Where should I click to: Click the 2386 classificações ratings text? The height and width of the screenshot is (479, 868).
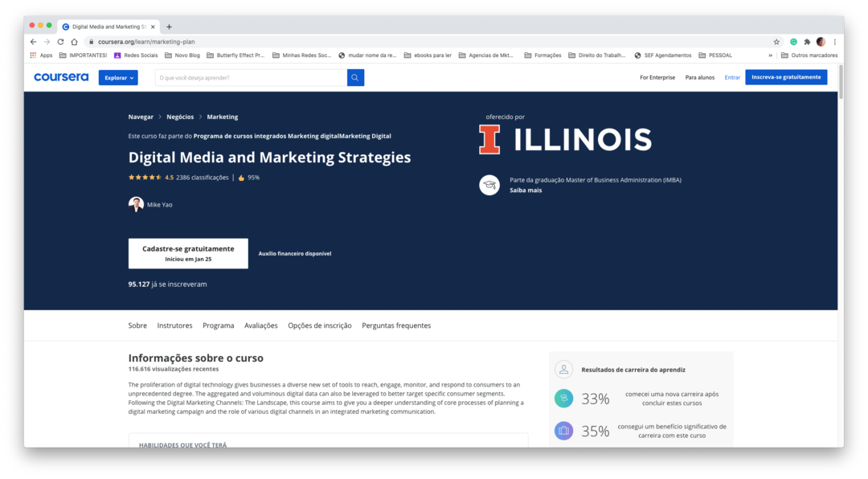click(x=202, y=178)
